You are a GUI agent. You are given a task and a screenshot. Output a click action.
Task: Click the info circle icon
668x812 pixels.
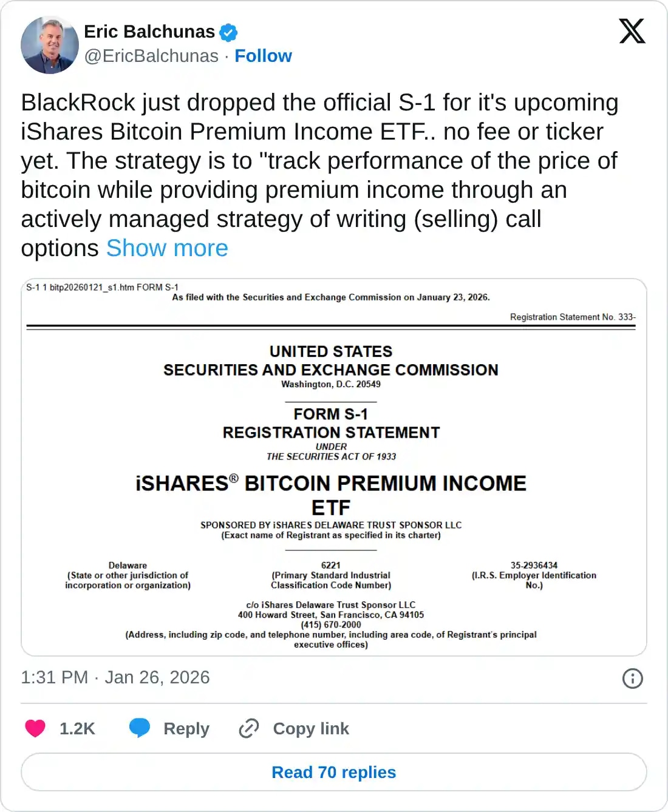coord(632,678)
